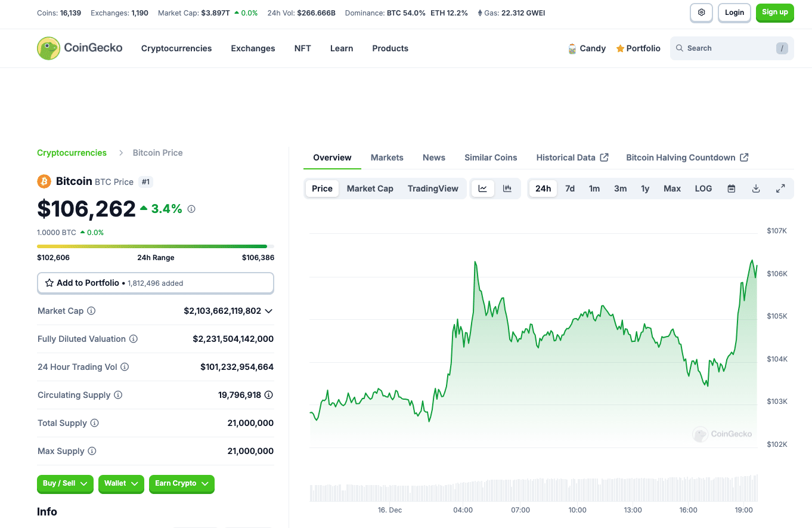Open the calendar date range picker
Viewport: 812px width, 528px height.
click(x=732, y=189)
